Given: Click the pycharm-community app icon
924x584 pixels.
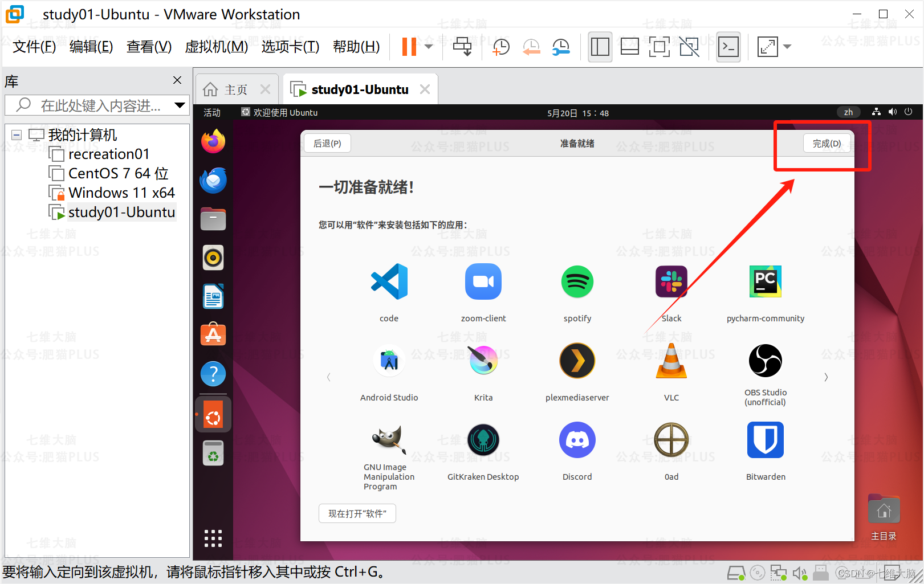Looking at the screenshot, I should (766, 281).
